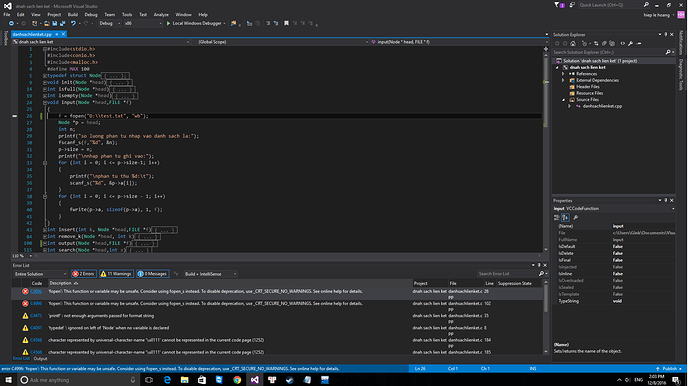Click the Publish button in the status bar
Screen dimensions: 690x386
click(669, 368)
